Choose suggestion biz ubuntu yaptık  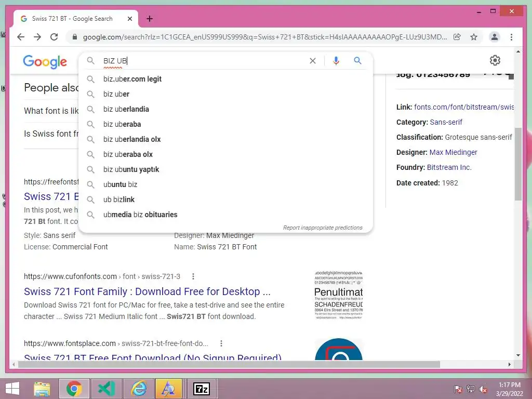tap(225, 169)
